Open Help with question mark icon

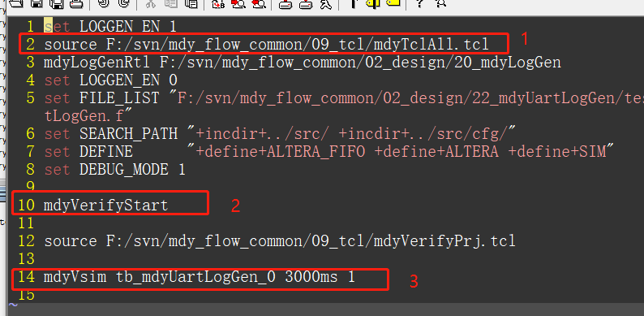(420, 3)
